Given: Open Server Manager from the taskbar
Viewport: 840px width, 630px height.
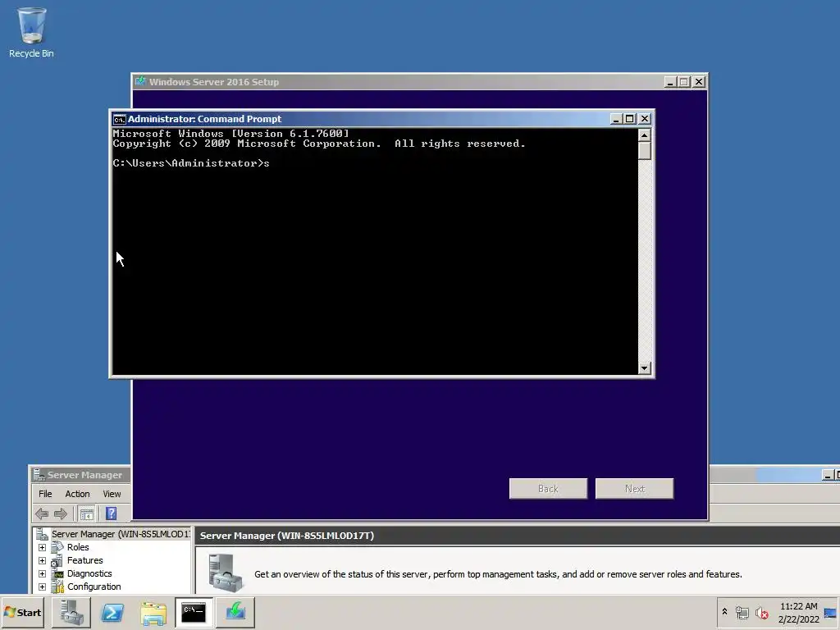Looking at the screenshot, I should coord(71,612).
